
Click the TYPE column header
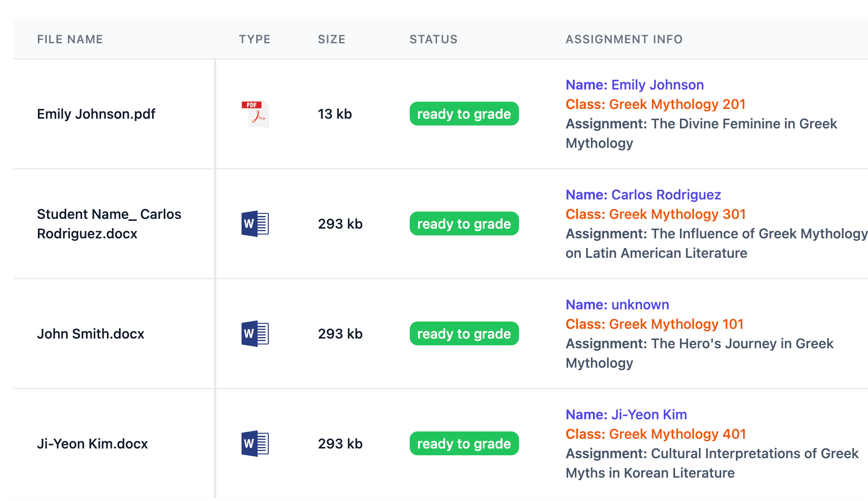pyautogui.click(x=255, y=39)
